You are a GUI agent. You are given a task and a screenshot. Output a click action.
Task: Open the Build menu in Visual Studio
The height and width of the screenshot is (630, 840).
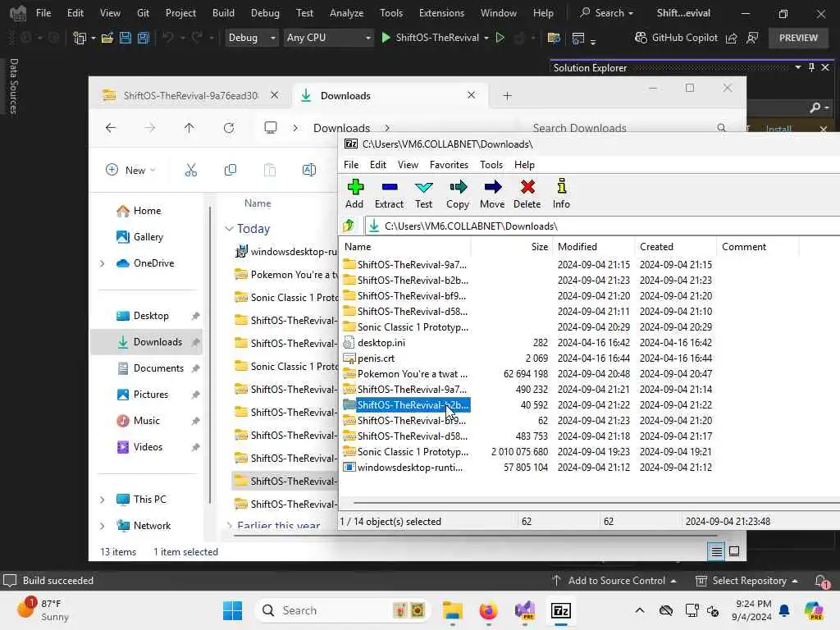(x=223, y=13)
